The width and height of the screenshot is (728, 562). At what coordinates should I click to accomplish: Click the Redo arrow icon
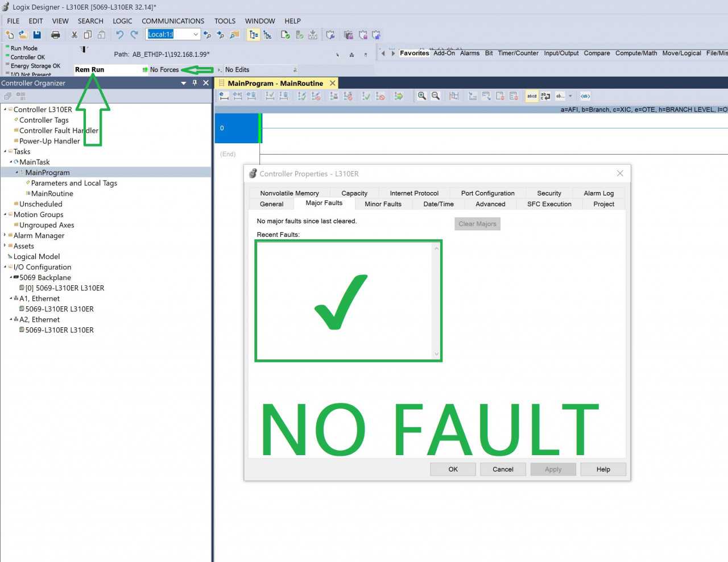pyautogui.click(x=134, y=35)
